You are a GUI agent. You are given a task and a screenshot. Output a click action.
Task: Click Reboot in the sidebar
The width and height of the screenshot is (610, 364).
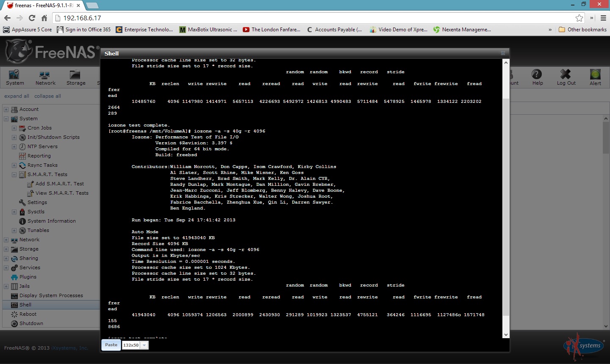click(28, 314)
